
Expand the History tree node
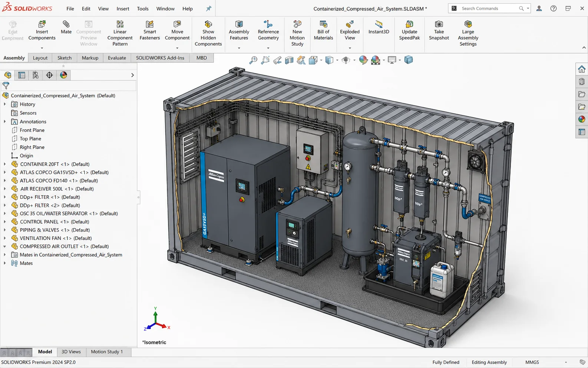click(x=5, y=104)
